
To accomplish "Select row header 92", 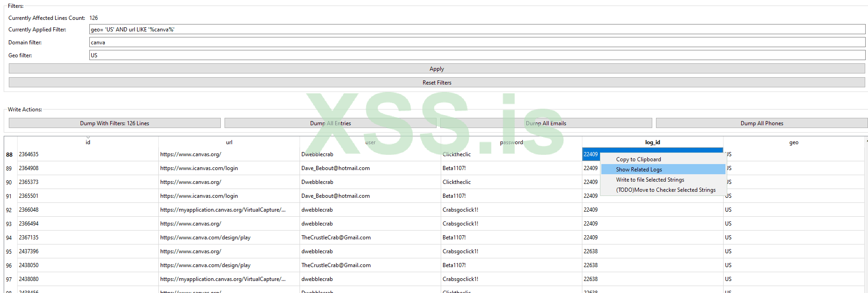I will (10, 210).
